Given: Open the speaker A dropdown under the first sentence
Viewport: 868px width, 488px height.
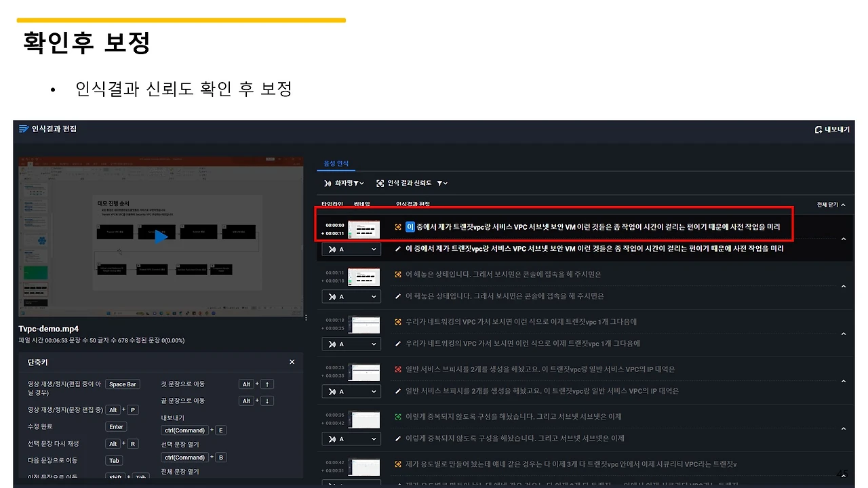Looking at the screenshot, I should 351,249.
